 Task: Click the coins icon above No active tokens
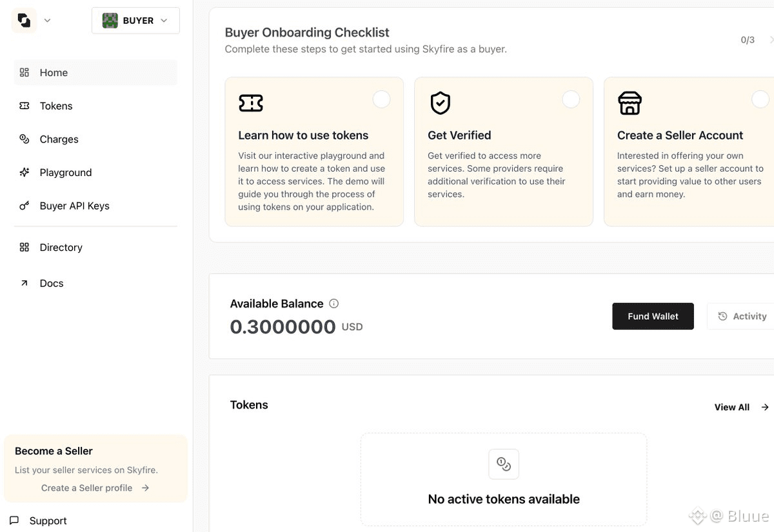(x=504, y=464)
